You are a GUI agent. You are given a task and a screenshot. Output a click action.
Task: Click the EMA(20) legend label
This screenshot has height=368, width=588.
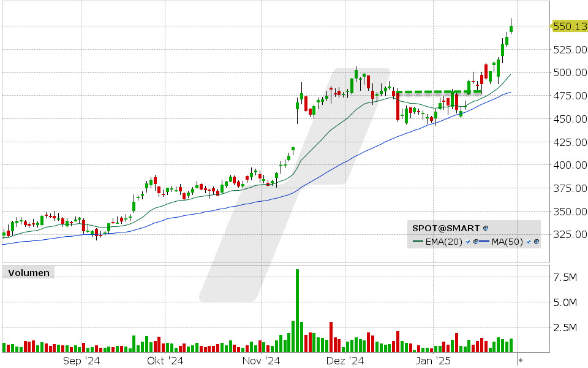pyautogui.click(x=444, y=242)
